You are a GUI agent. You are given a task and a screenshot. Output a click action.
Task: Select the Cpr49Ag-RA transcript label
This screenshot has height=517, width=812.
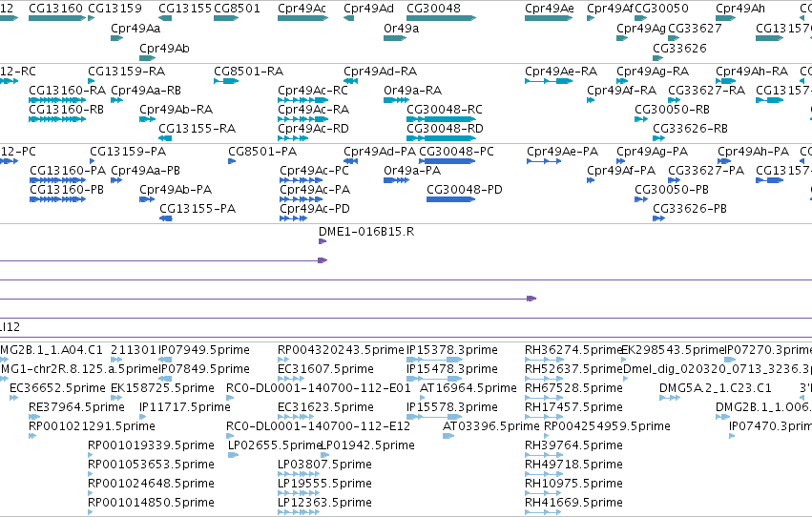pyautogui.click(x=653, y=72)
